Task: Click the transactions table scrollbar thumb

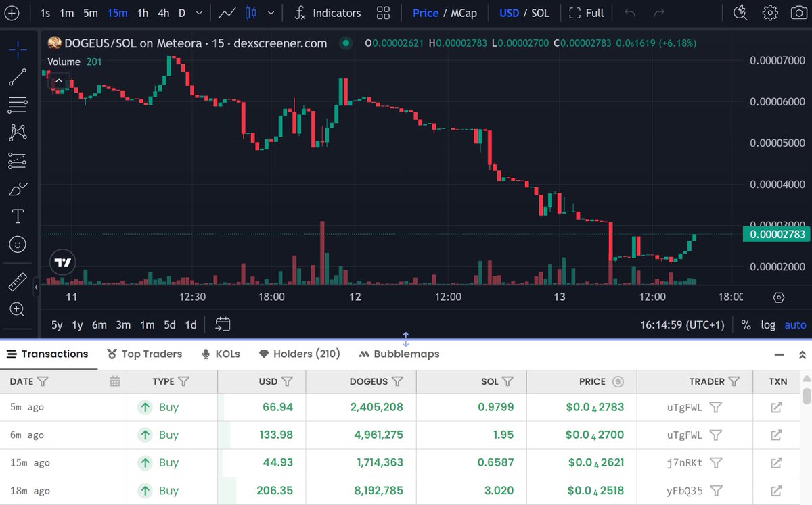Action: pos(806,396)
